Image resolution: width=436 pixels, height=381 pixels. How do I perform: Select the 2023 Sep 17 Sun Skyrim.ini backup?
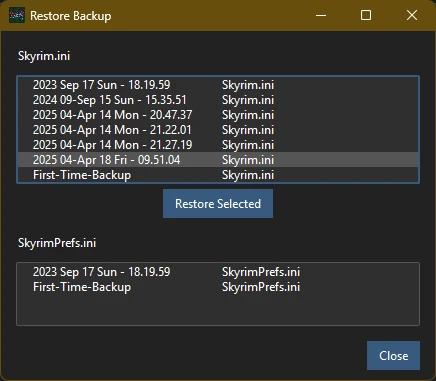pos(218,85)
